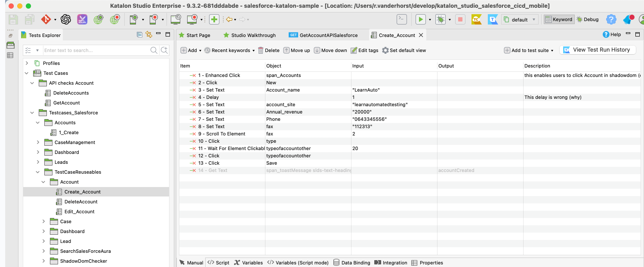This screenshot has height=267, width=644.
Task: Click the Debug bug run icon
Action: [440, 19]
